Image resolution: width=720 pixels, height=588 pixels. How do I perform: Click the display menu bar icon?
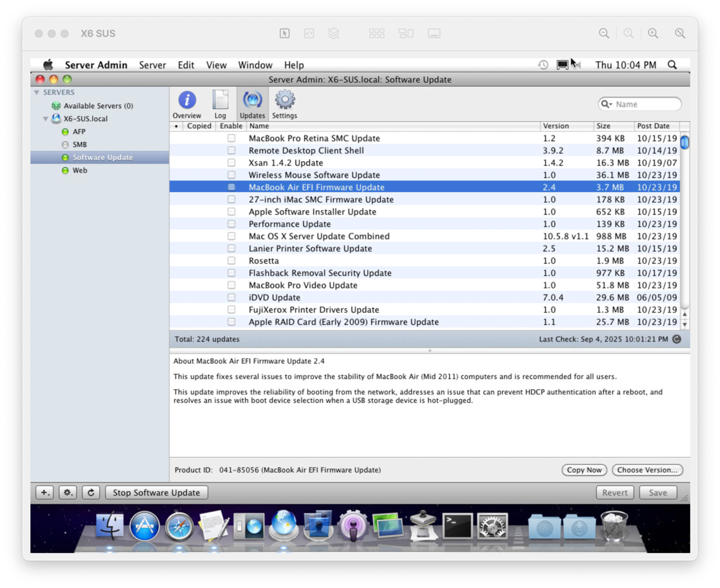click(563, 64)
